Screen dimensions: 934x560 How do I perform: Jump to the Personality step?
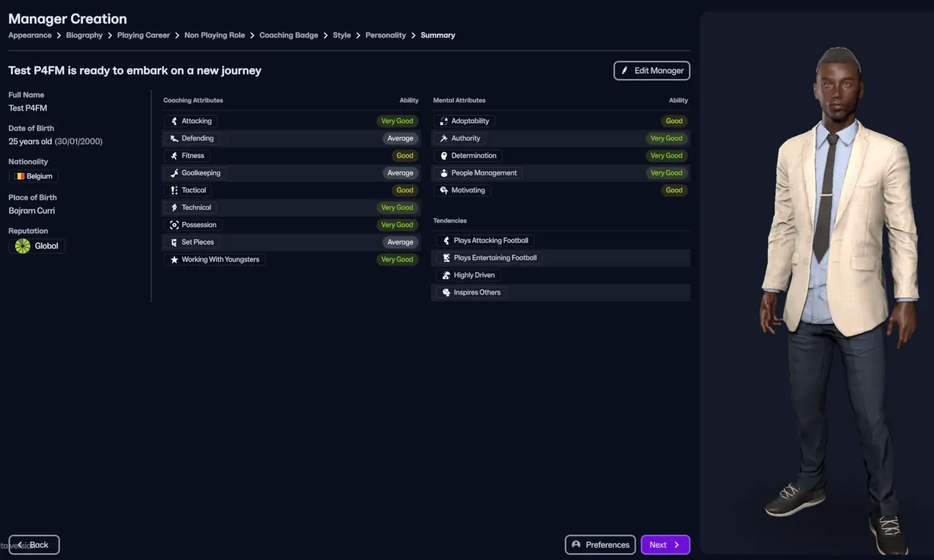[x=385, y=35]
